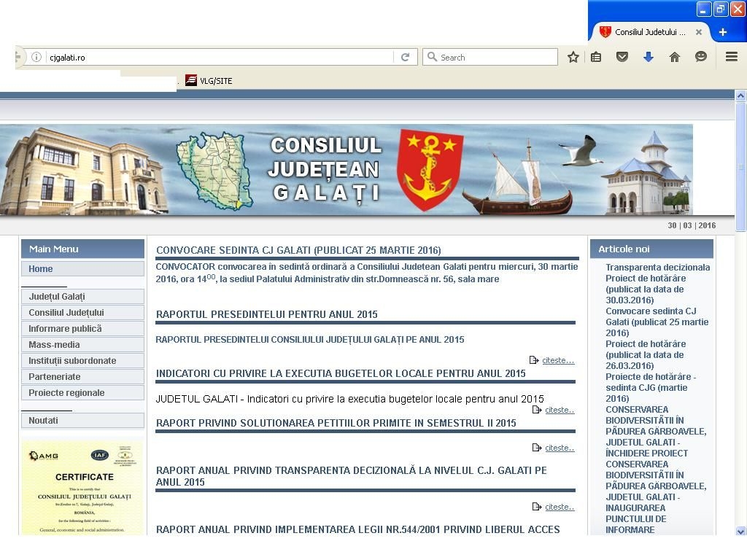Open the Firefox hamburger menu
The height and width of the screenshot is (560, 747).
tap(730, 57)
